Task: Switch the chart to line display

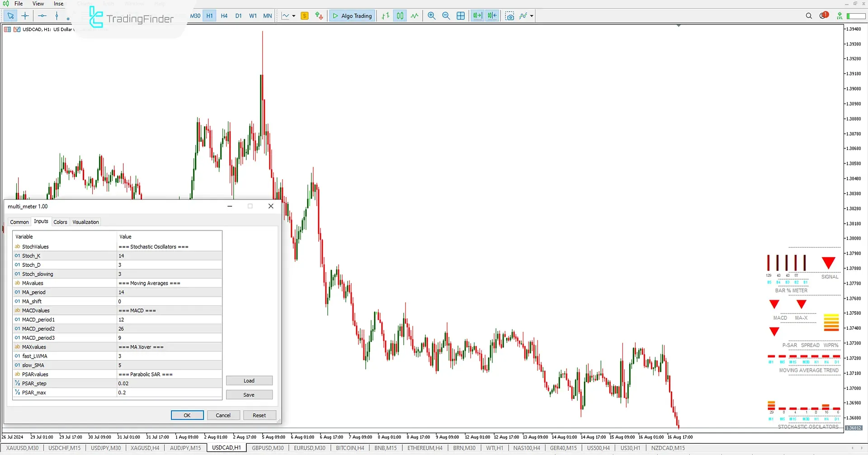Action: pyautogui.click(x=415, y=15)
